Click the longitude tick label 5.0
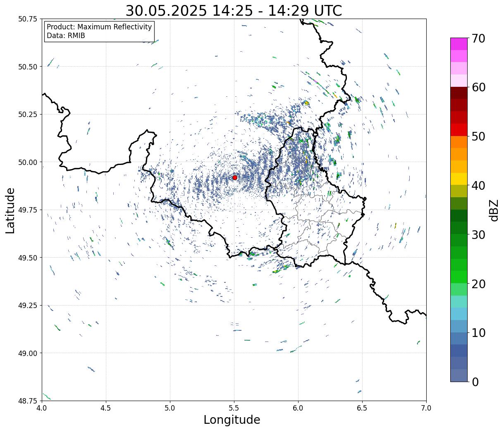 tap(170, 408)
